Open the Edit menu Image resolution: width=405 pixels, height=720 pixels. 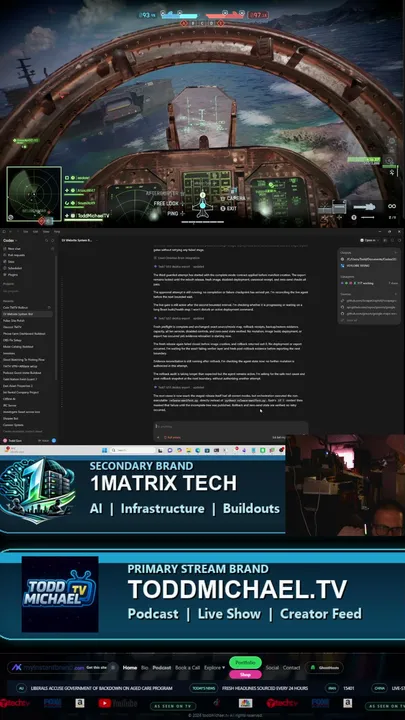[35, 231]
